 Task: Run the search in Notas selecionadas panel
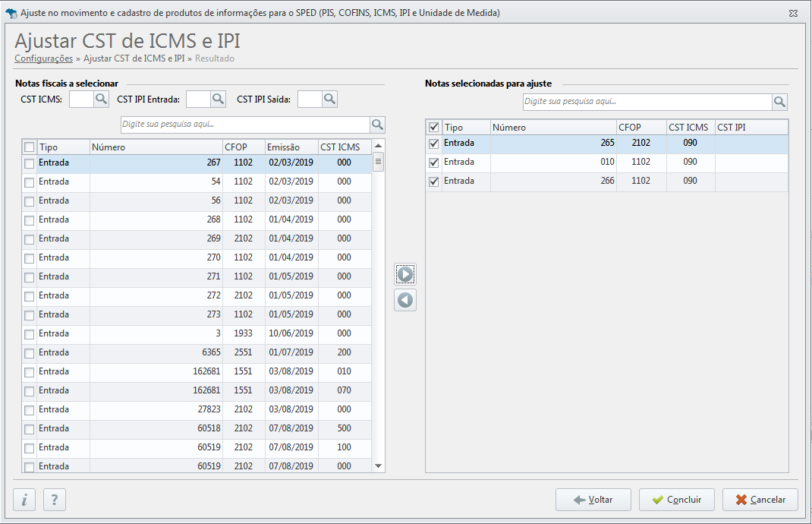[x=779, y=101]
